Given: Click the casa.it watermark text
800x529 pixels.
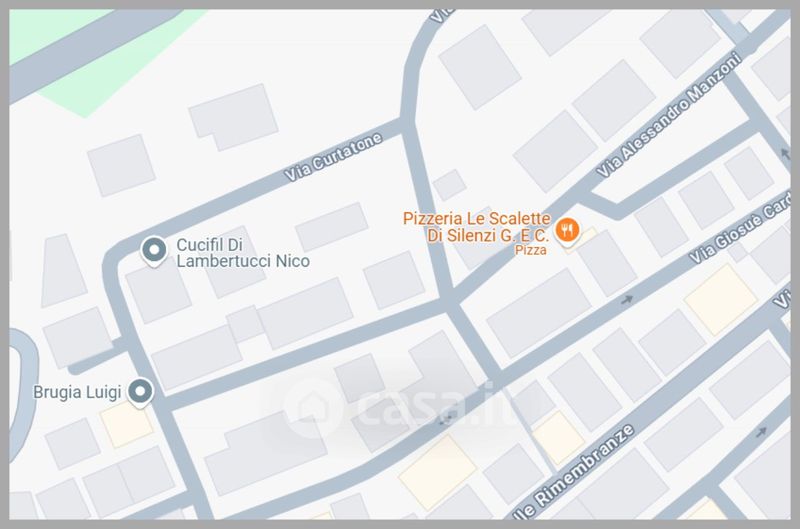Looking at the screenshot, I should 427,405.
